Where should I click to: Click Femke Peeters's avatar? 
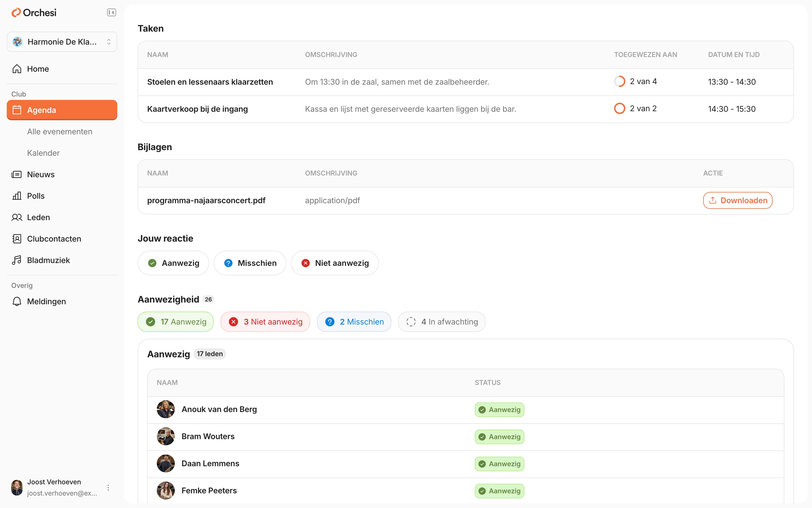tap(166, 491)
